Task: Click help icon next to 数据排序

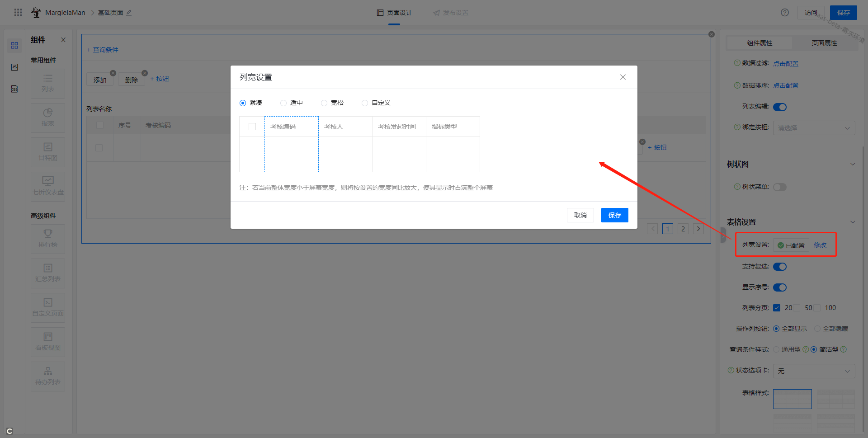Action: pos(737,85)
